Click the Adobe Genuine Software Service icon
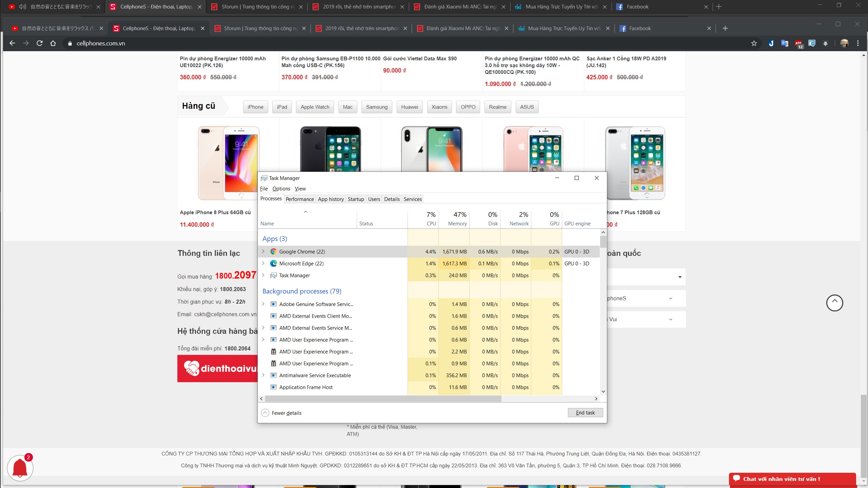Image resolution: width=868 pixels, height=488 pixels. point(273,304)
